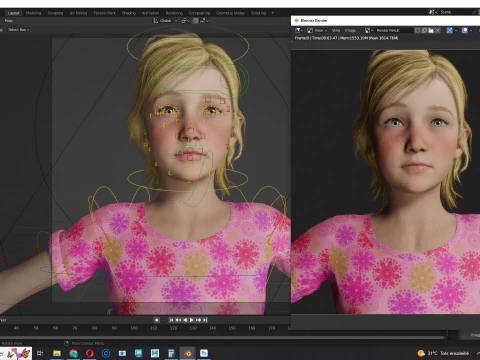Image resolution: width=480 pixels, height=360 pixels.
Task: Click frame 150 on the timeline ruler
Action: tap(232, 328)
